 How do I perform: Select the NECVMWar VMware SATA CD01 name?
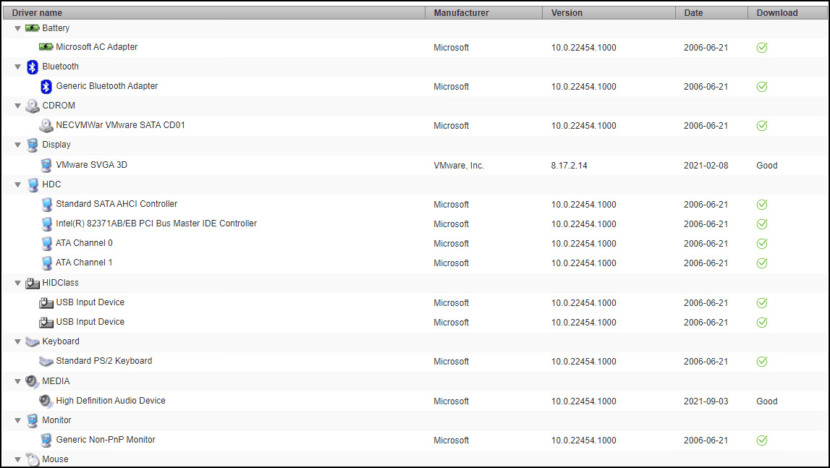pyautogui.click(x=120, y=125)
